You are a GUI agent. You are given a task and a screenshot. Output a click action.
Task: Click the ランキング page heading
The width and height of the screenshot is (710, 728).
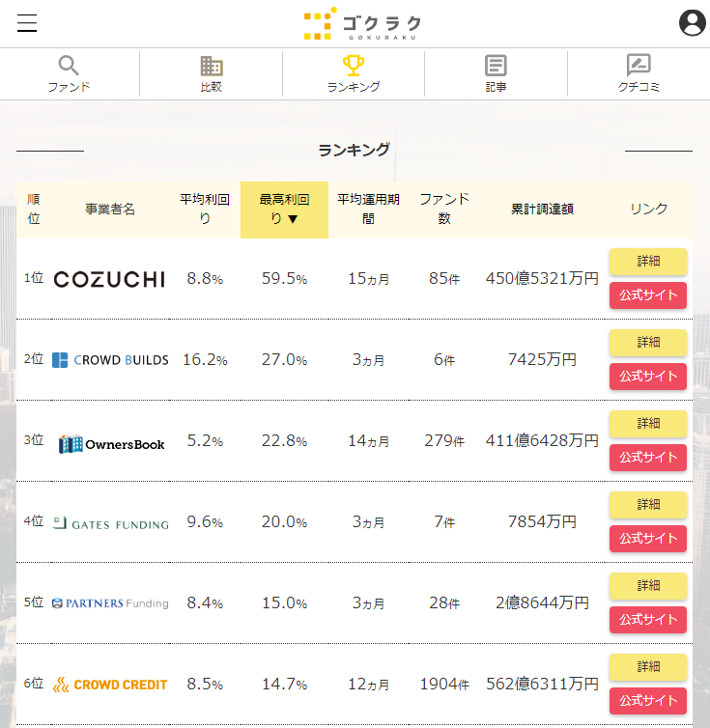coord(355,150)
